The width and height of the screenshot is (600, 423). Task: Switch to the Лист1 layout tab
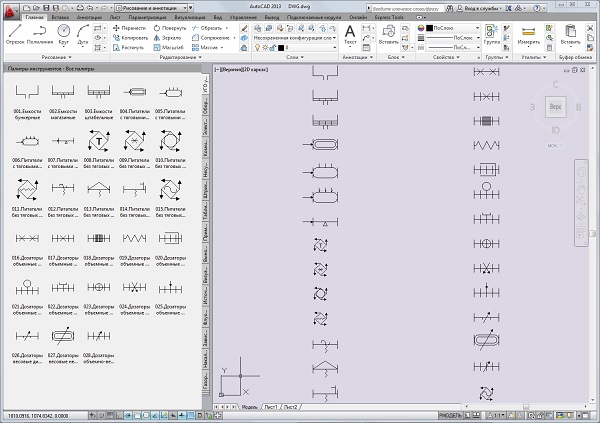click(x=270, y=408)
